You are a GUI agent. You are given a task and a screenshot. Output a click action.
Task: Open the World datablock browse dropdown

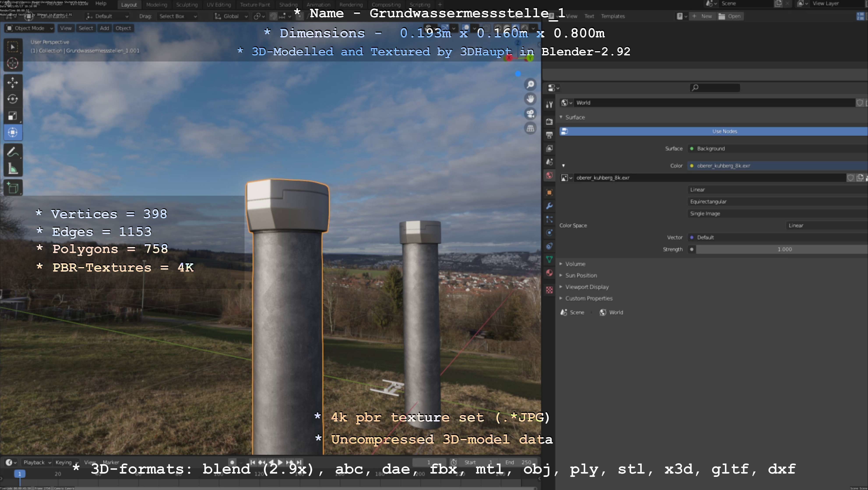566,103
